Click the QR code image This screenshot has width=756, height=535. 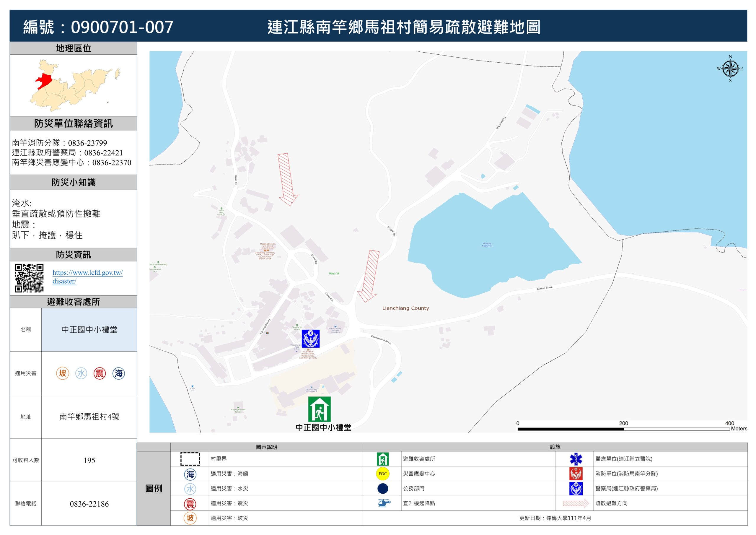click(x=29, y=278)
